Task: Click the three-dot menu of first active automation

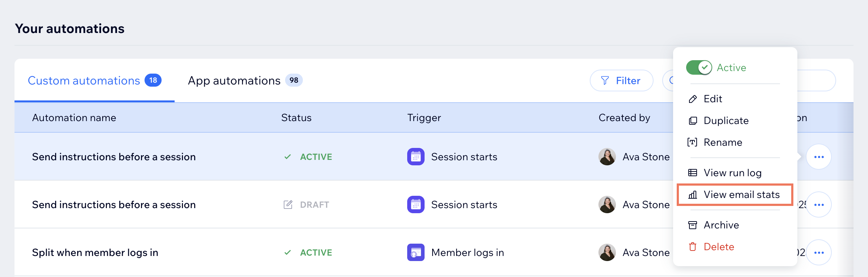Action: tap(819, 157)
